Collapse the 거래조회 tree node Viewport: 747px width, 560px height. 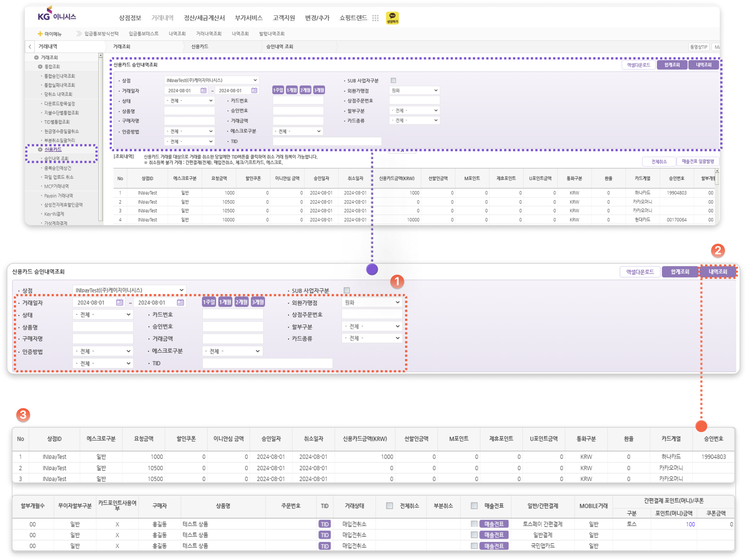click(x=36, y=57)
